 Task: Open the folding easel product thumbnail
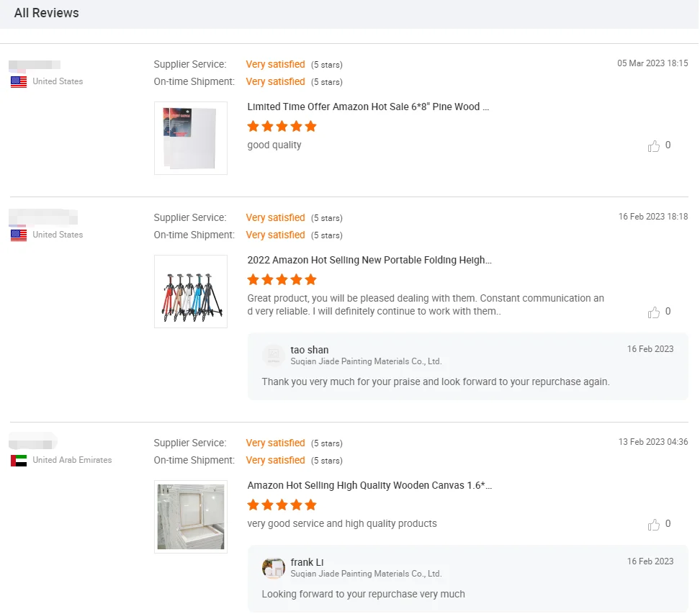(191, 292)
